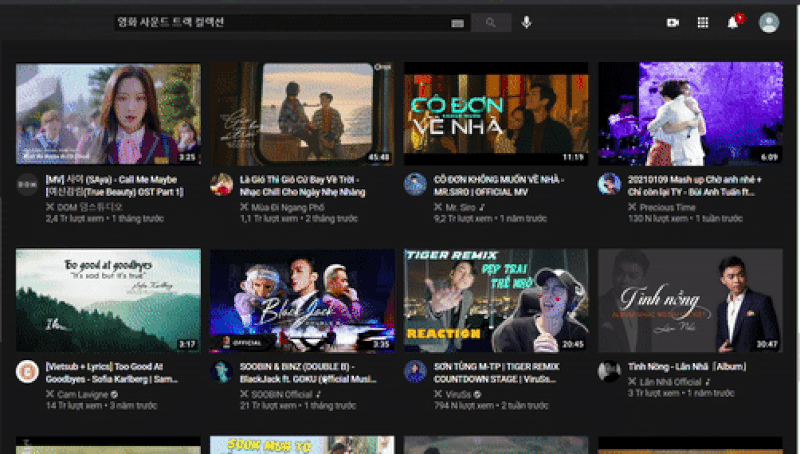Click X beside ViruSs
This screenshot has width=800, height=454.
(438, 394)
